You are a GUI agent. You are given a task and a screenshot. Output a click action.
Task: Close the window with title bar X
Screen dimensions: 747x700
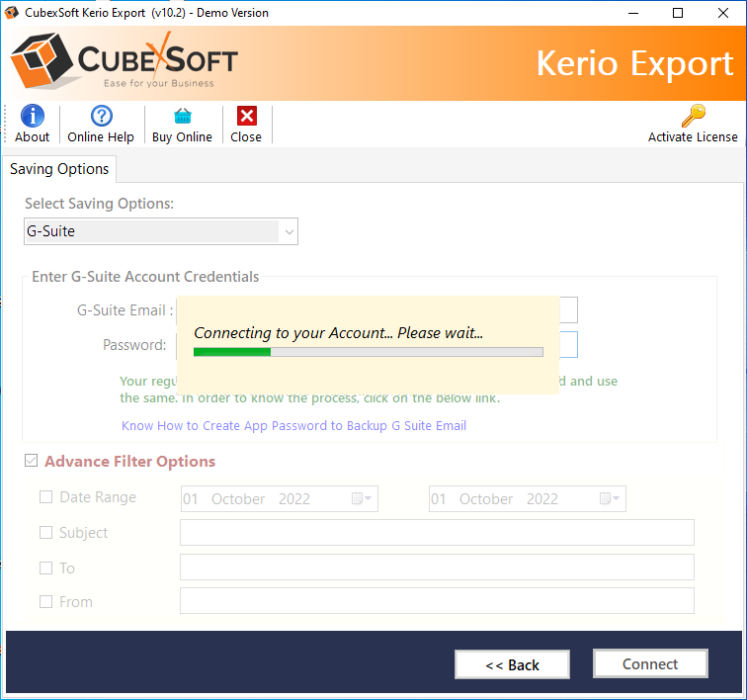[x=722, y=13]
